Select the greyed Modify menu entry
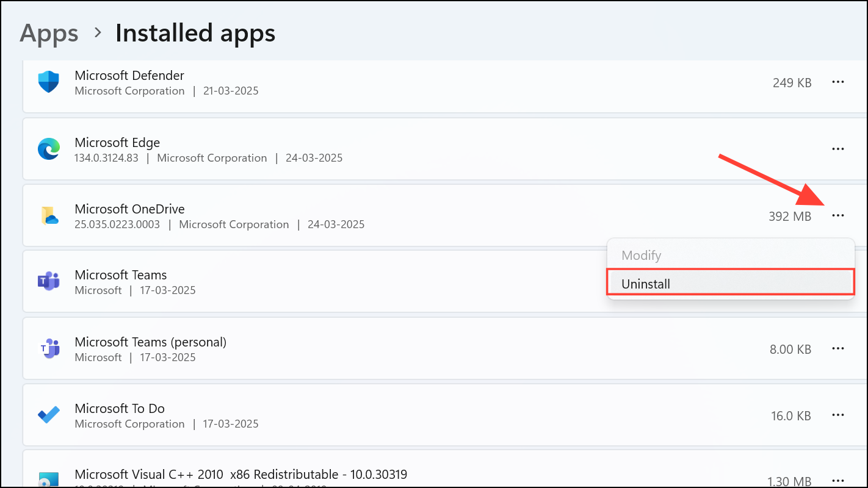This screenshot has height=488, width=868. 731,255
